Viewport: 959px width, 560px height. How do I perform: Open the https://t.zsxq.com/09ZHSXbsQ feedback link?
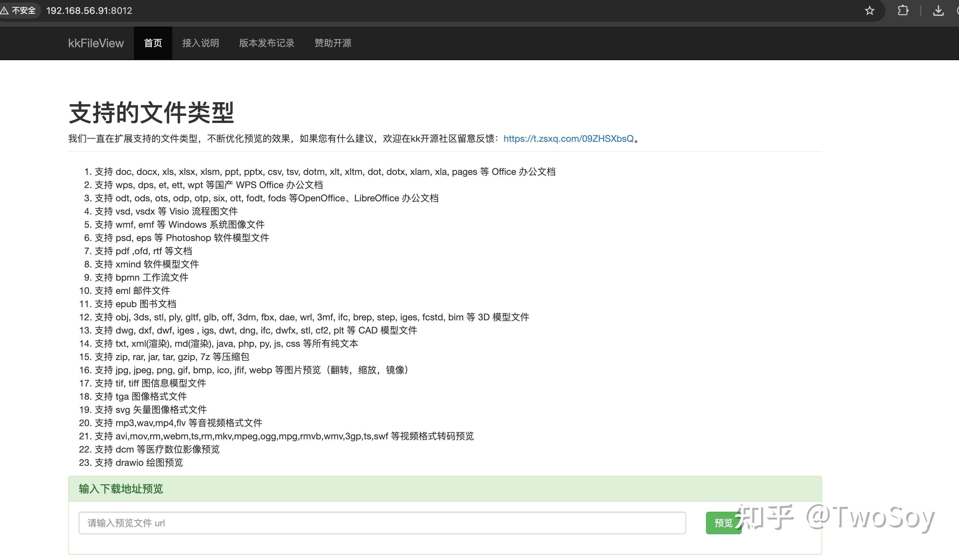(568, 139)
